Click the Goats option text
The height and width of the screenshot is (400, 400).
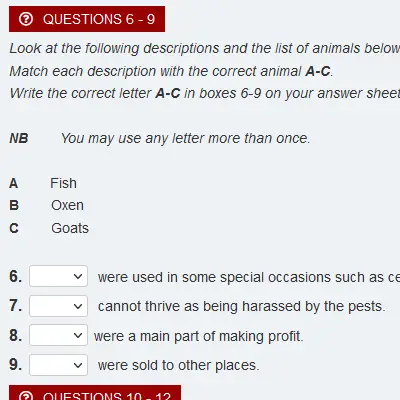coord(70,228)
